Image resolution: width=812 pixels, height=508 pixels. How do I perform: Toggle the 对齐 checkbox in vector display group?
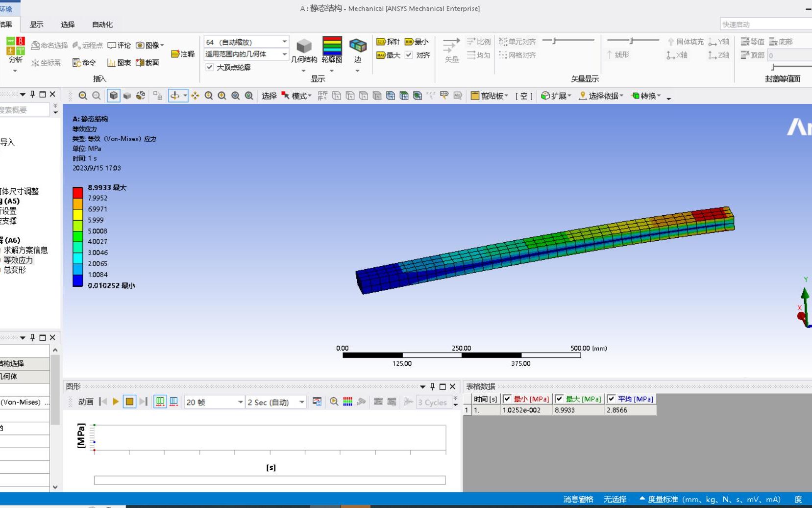coord(409,55)
